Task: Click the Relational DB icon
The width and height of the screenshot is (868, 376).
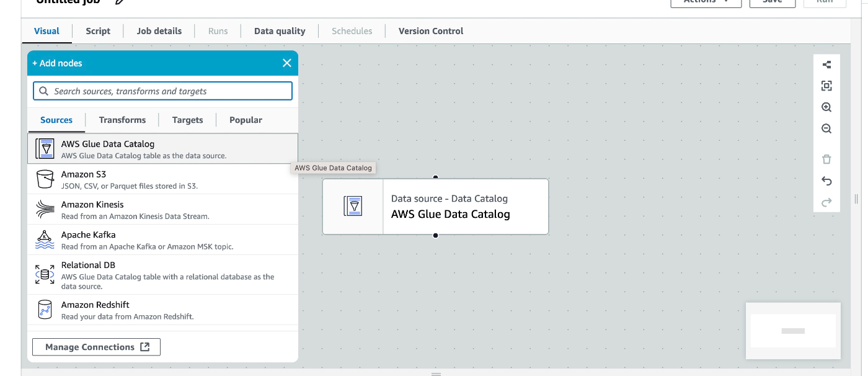Action: 45,274
